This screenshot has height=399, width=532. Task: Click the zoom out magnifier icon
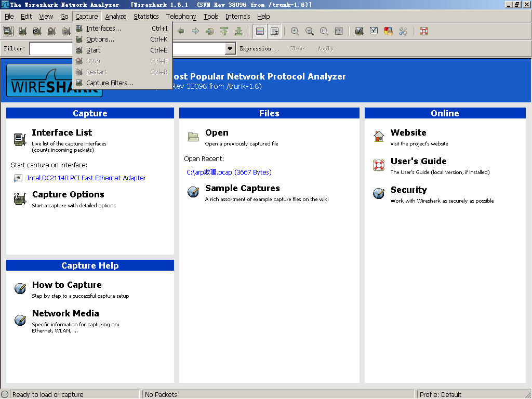coord(310,31)
